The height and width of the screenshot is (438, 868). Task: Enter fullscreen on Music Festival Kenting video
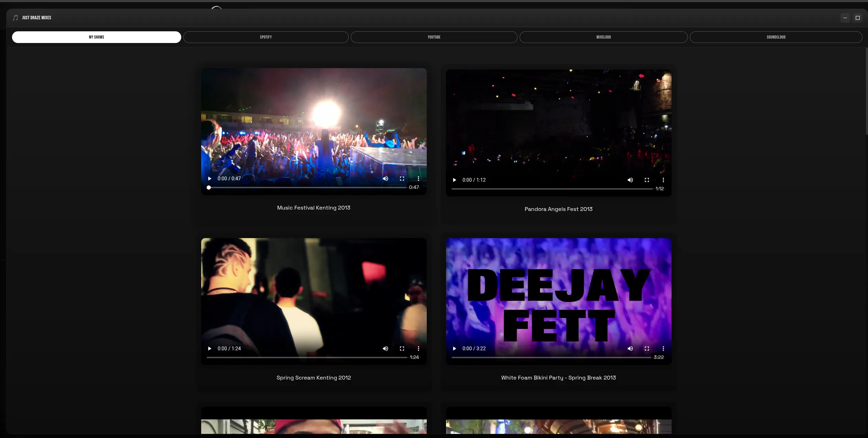pyautogui.click(x=402, y=179)
